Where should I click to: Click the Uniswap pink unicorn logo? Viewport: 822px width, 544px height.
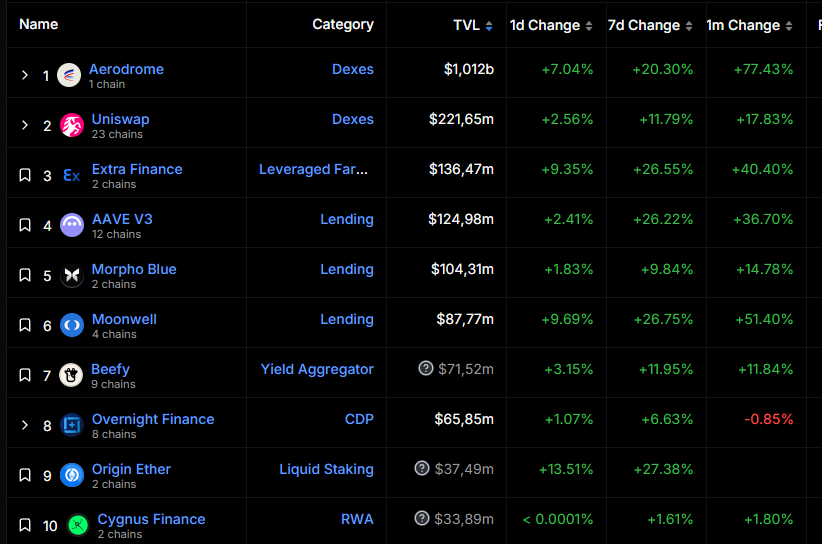(x=71, y=125)
